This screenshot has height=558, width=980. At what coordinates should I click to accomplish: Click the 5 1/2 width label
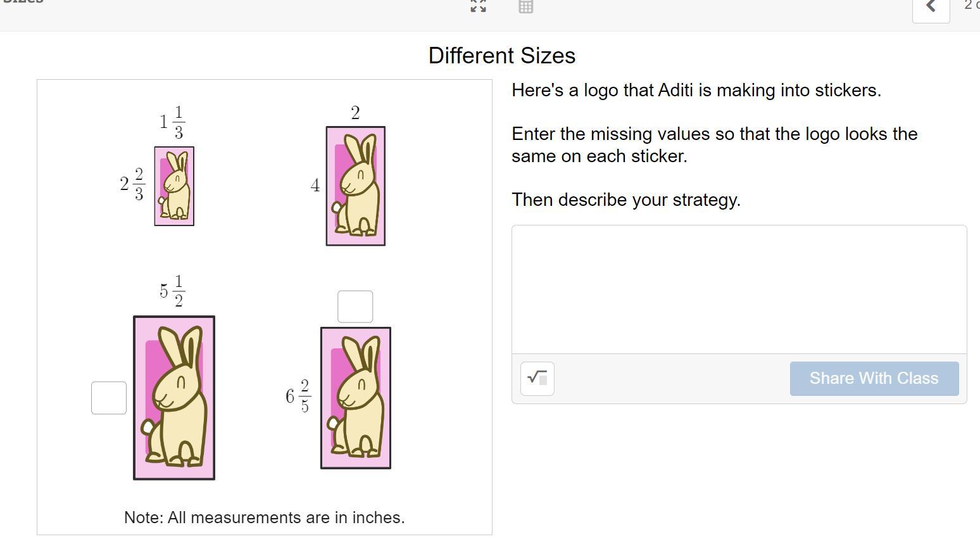(172, 291)
